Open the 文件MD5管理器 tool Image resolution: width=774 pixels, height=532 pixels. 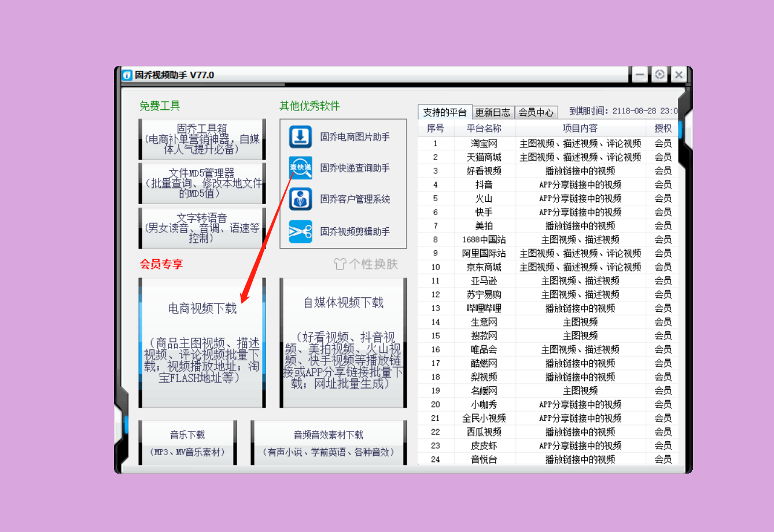point(202,183)
